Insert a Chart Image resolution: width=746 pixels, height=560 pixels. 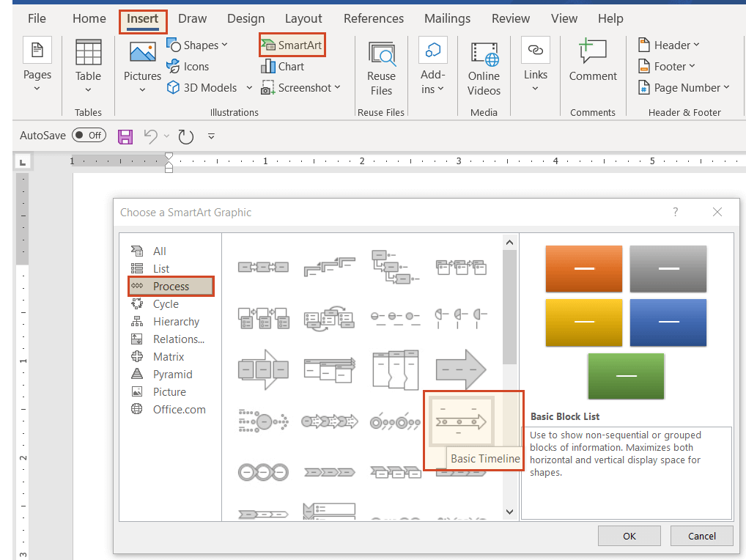283,66
